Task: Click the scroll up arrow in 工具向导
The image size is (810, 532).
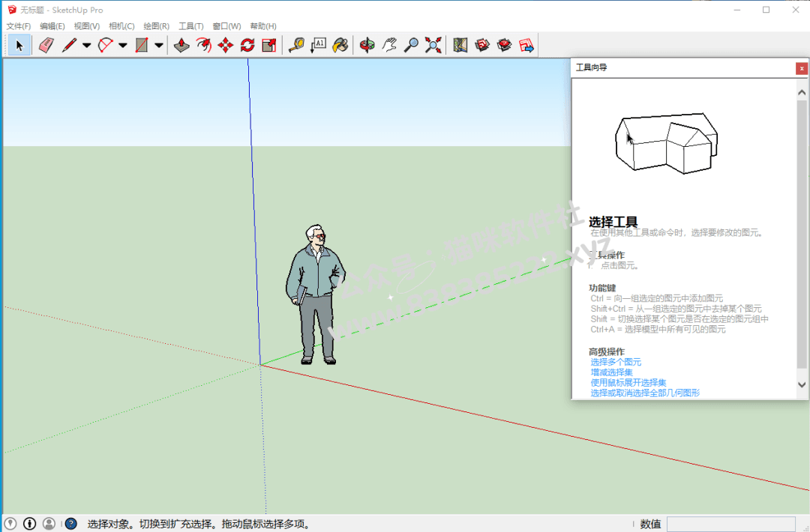Action: [x=802, y=92]
